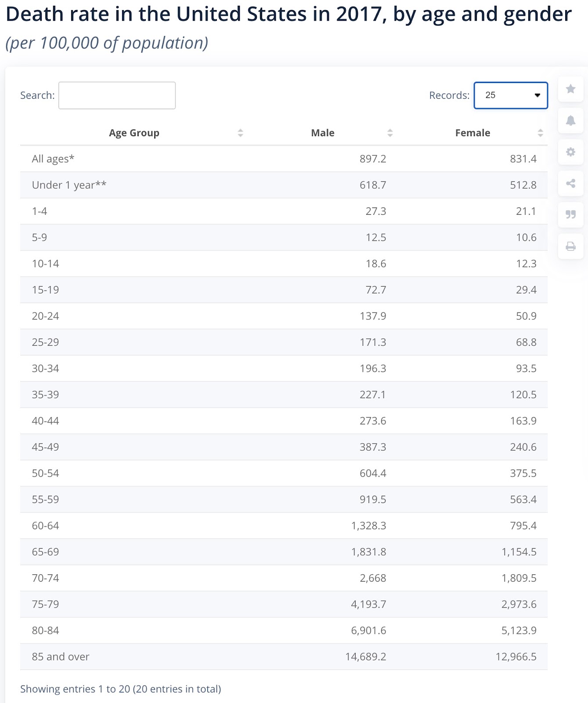The height and width of the screenshot is (703, 588).
Task: Select the 'Under 1 year**' row label
Action: (69, 185)
